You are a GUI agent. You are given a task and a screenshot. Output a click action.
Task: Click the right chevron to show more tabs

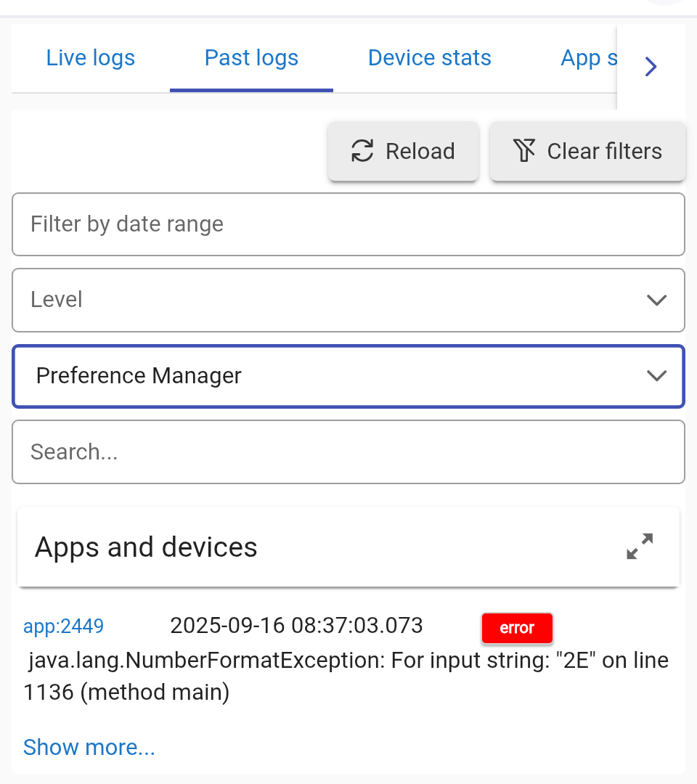point(651,67)
